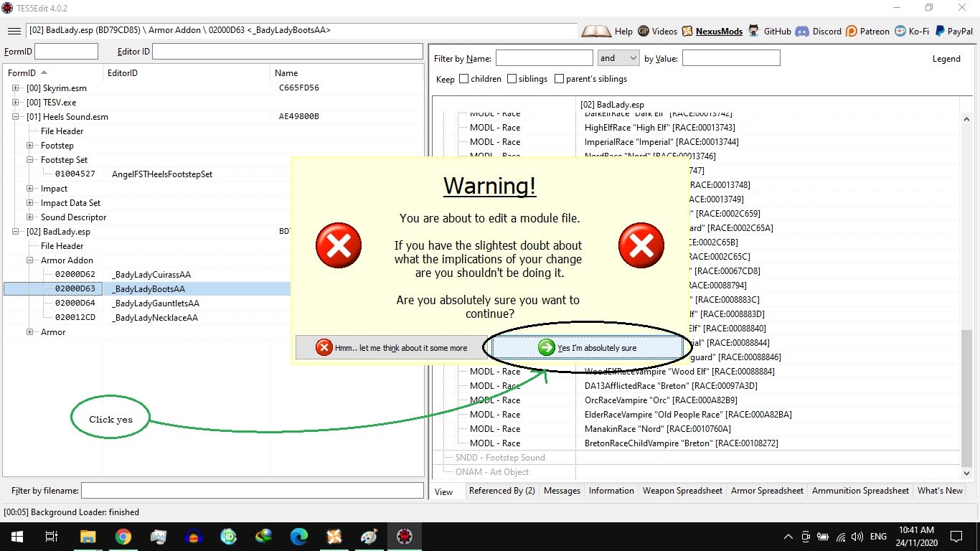Open the system monitor app on the taskbar

tap(159, 536)
